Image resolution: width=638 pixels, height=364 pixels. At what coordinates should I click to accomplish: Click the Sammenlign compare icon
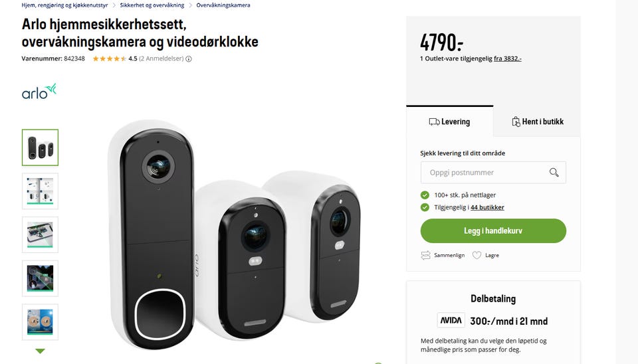tap(425, 256)
